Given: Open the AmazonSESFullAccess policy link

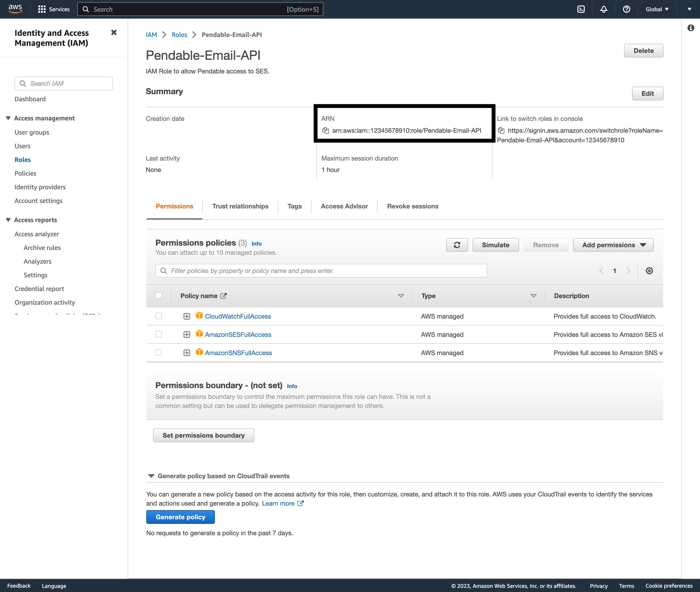Looking at the screenshot, I should pyautogui.click(x=238, y=335).
